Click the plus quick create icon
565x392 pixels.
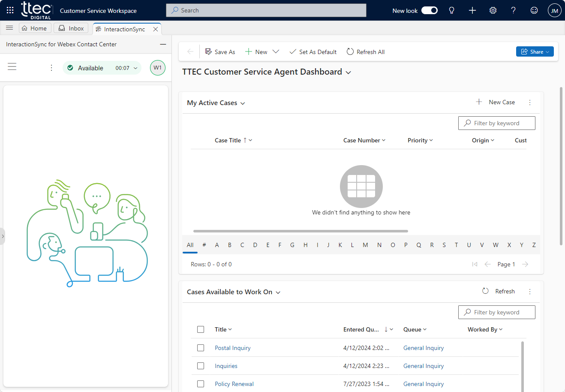click(472, 10)
